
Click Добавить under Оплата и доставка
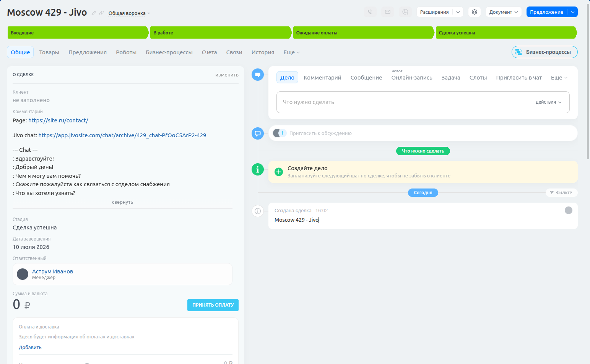pos(30,348)
